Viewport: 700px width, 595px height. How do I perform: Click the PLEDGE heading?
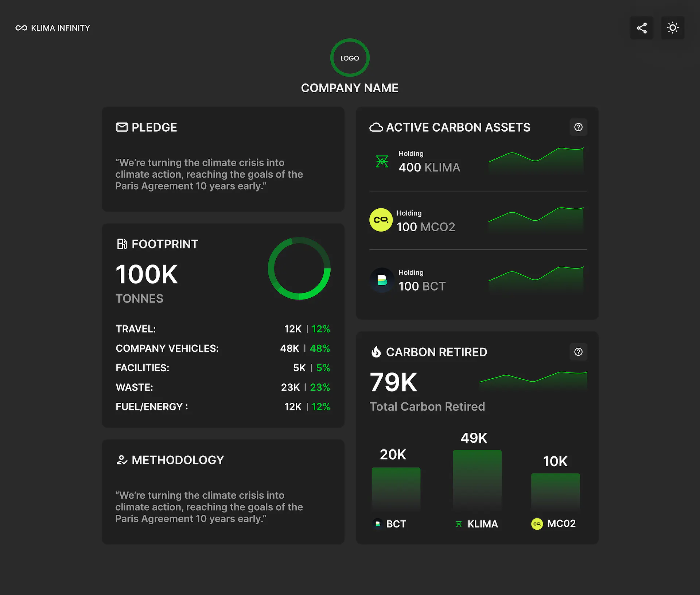(x=154, y=127)
